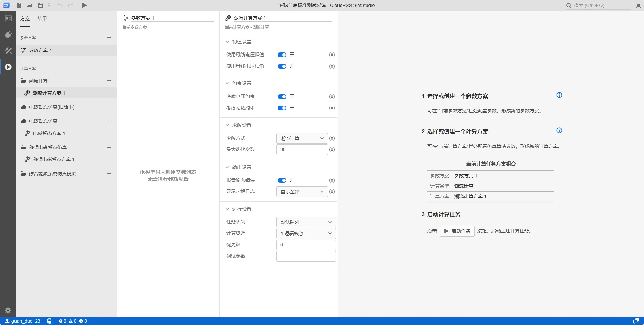This screenshot has height=325, width=644.
Task: Open the implementation tools sidebar icon
Action: (x=8, y=51)
